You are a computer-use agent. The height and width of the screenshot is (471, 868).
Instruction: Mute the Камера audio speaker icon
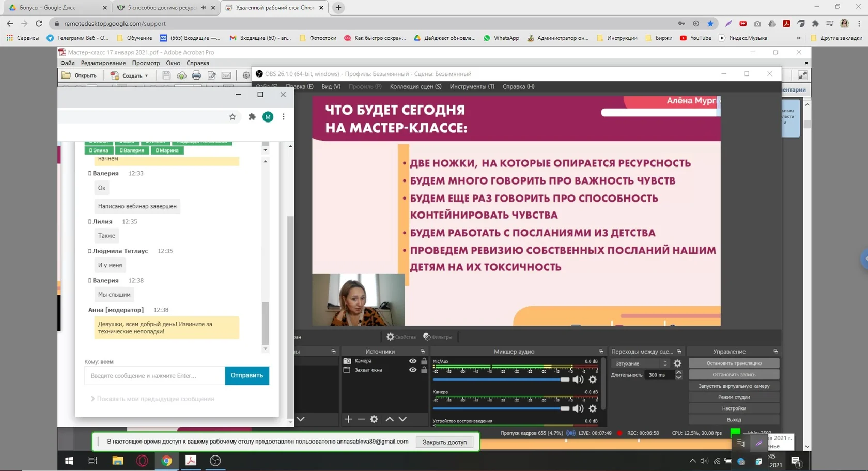(x=578, y=408)
